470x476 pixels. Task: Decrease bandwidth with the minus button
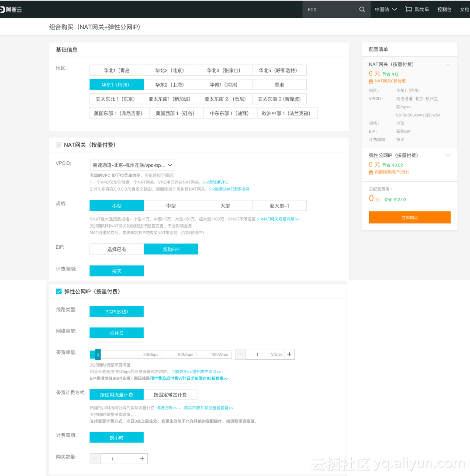240,354
